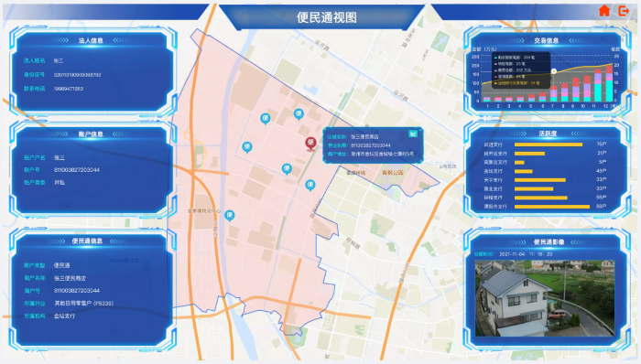The height and width of the screenshot is (364, 641).
Task: Click the 法人信息 panel title
Action: tap(91, 40)
